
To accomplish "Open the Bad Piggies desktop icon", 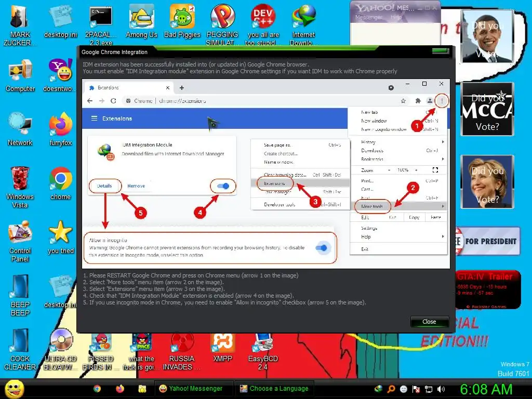I will tap(182, 22).
